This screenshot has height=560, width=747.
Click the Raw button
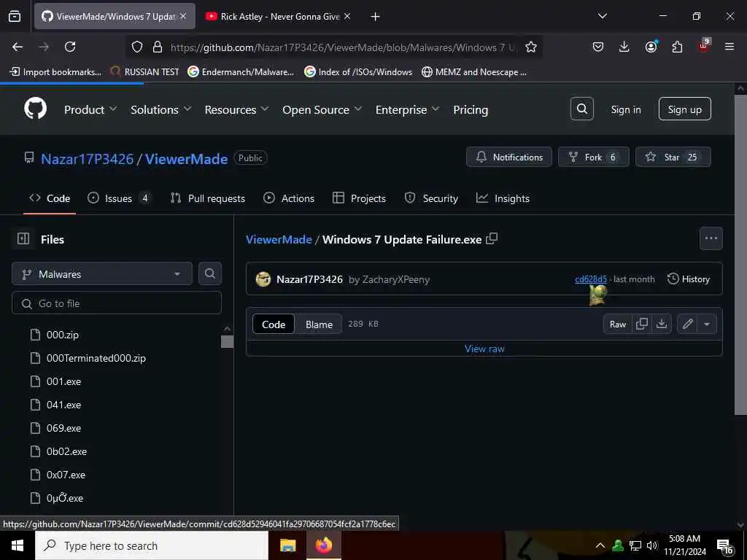click(617, 324)
